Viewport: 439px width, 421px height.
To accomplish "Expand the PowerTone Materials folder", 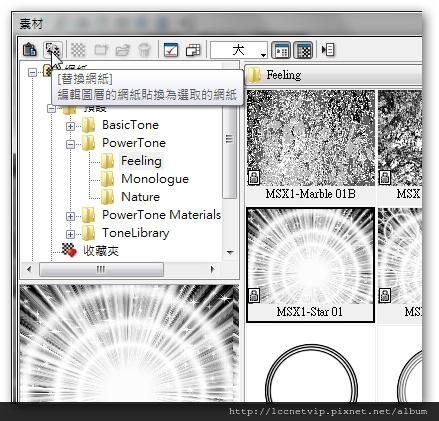I will point(70,216).
